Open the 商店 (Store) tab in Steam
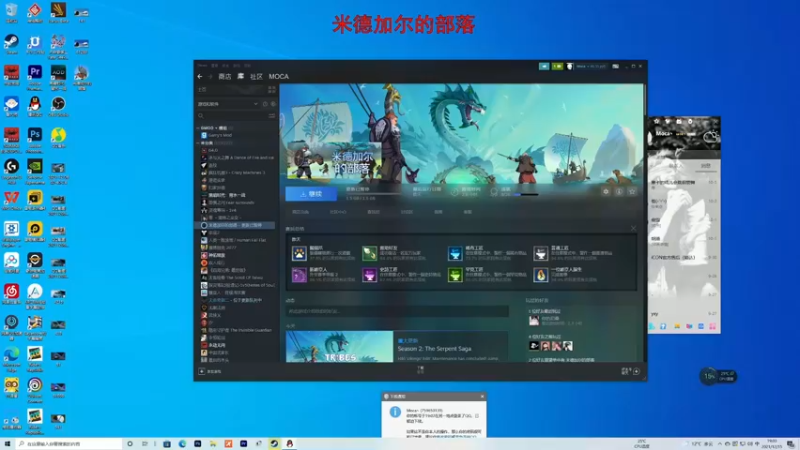The height and width of the screenshot is (450, 800). pyautogui.click(x=224, y=77)
